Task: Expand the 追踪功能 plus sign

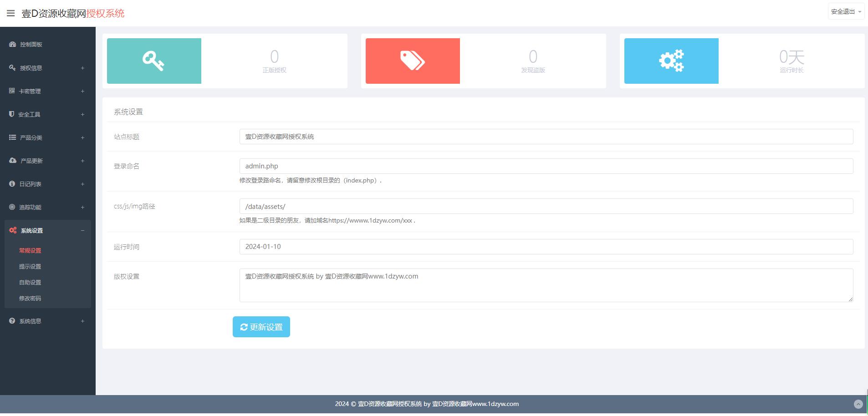Action: click(x=82, y=207)
